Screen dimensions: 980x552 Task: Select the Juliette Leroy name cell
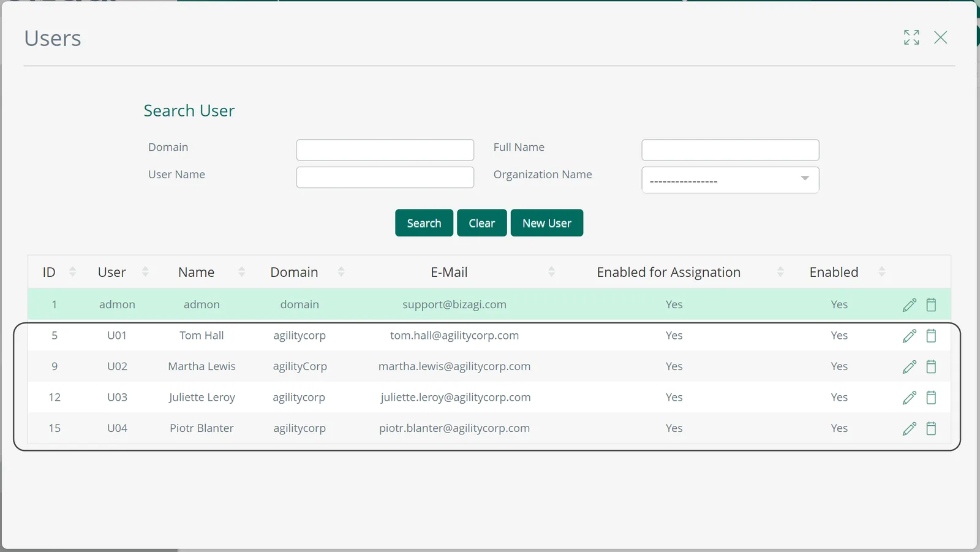coord(202,398)
